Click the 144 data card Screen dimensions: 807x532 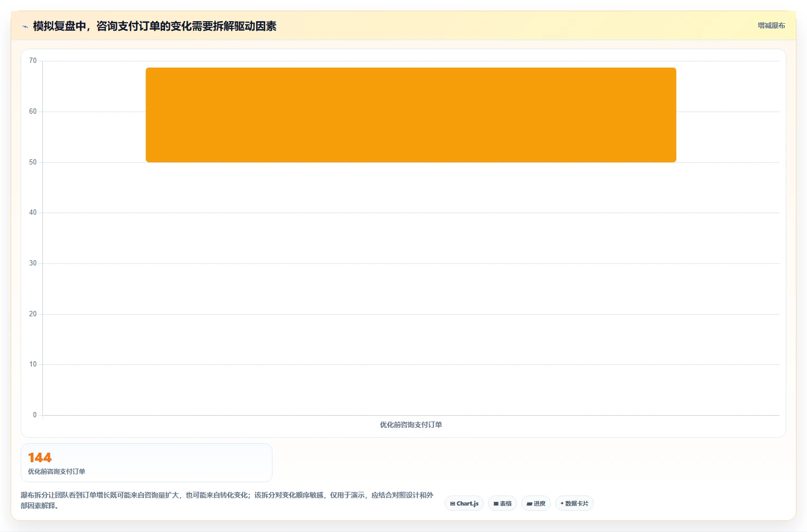147,463
